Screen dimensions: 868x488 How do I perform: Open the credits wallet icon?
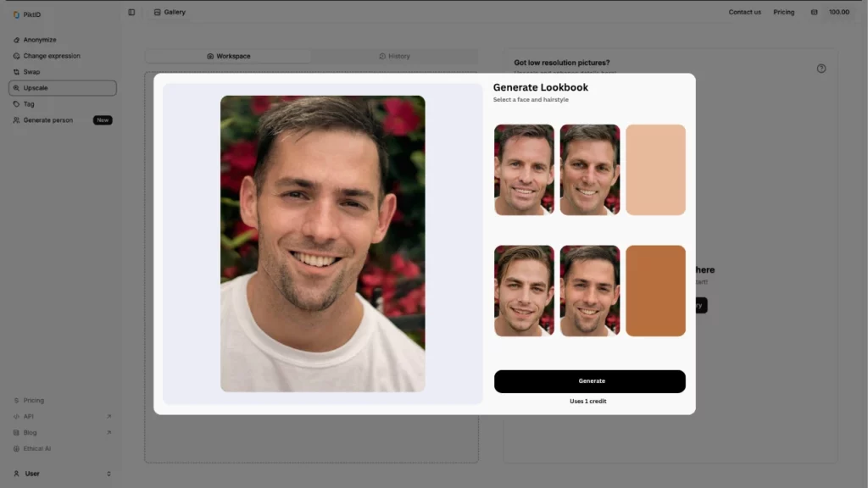[x=816, y=12]
